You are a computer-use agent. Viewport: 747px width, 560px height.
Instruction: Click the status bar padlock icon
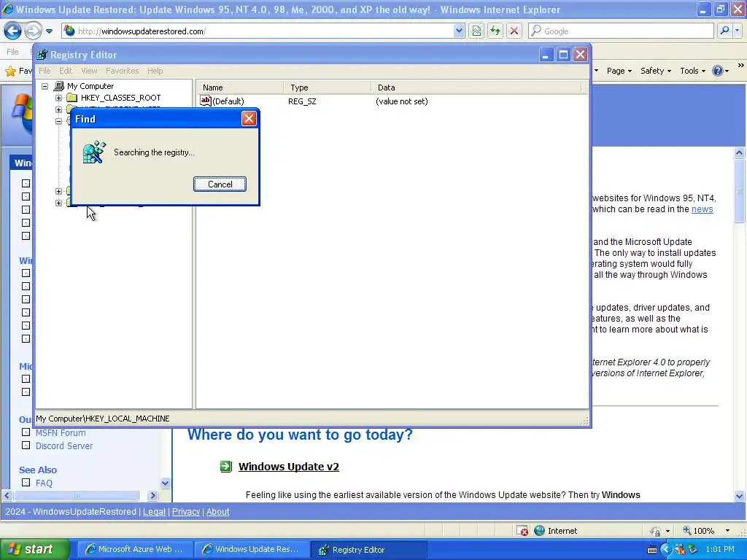656,531
